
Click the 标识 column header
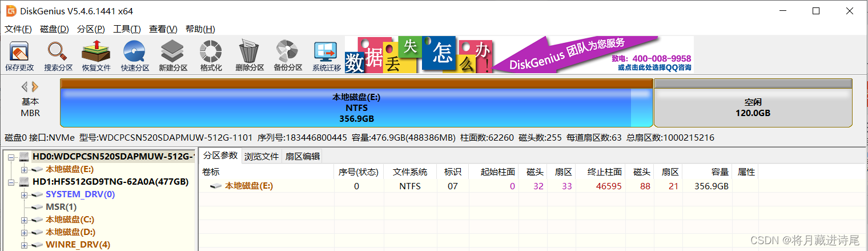(452, 172)
